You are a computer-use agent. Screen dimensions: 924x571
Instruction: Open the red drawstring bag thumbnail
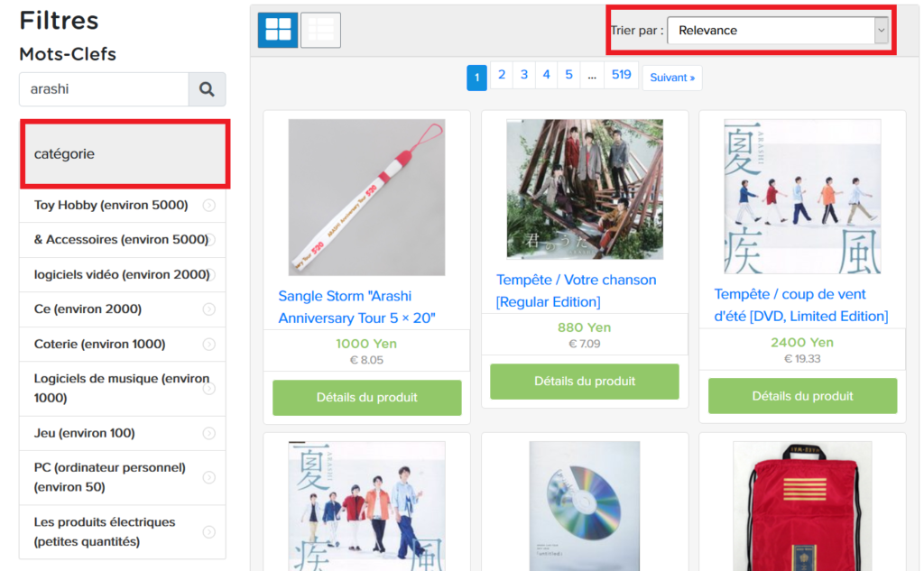point(802,506)
